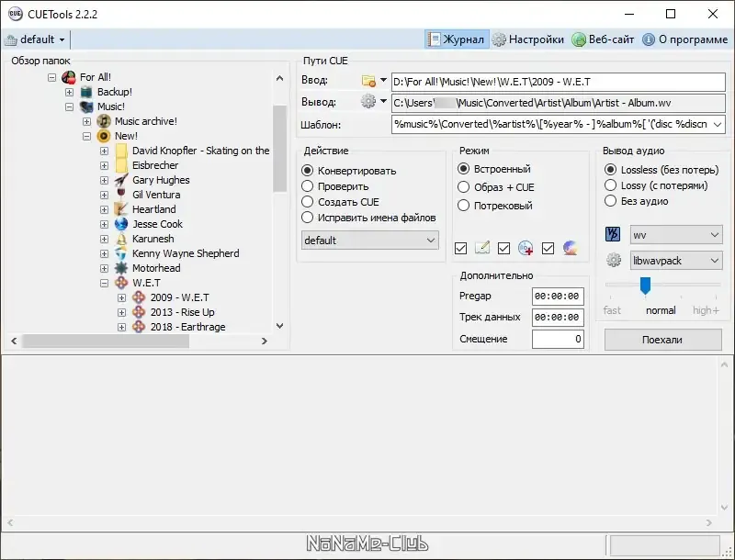Open the wv format dropdown
The image size is (735, 560).
pyautogui.click(x=676, y=235)
